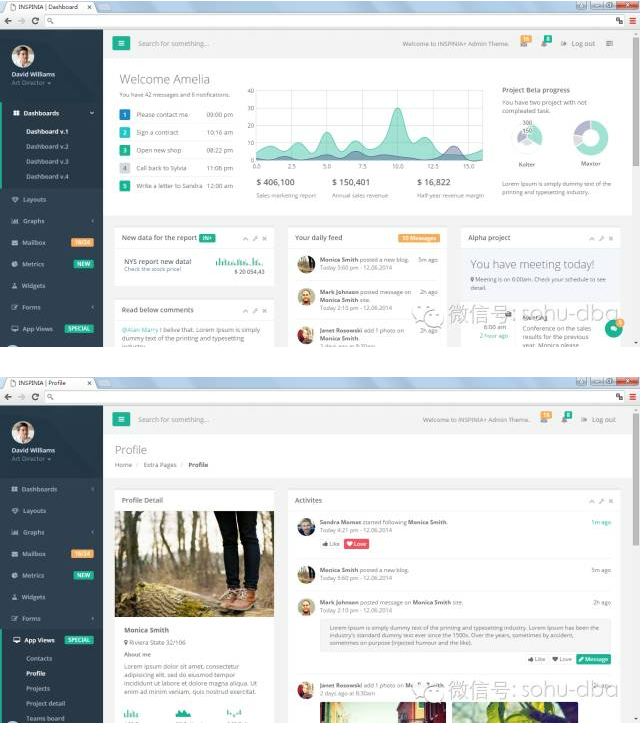642x730 pixels.
Task: Open the mail envelope notifications in Dashboard window
Action: (x=525, y=42)
